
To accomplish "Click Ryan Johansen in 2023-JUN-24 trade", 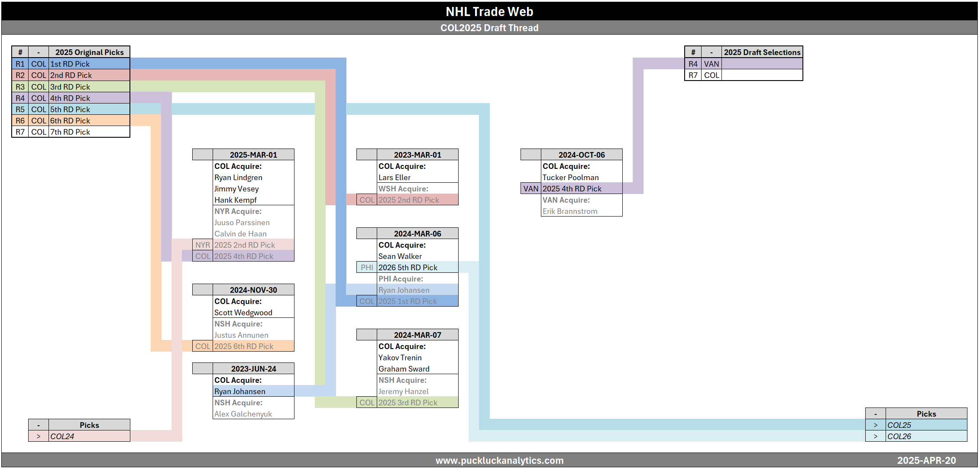I will click(x=239, y=391).
